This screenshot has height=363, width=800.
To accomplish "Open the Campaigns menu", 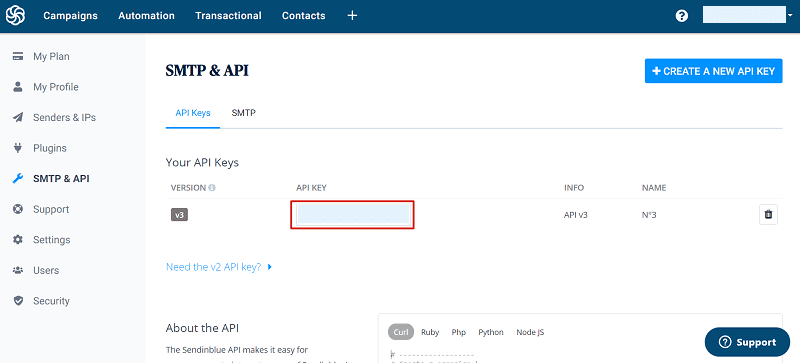I will click(70, 16).
